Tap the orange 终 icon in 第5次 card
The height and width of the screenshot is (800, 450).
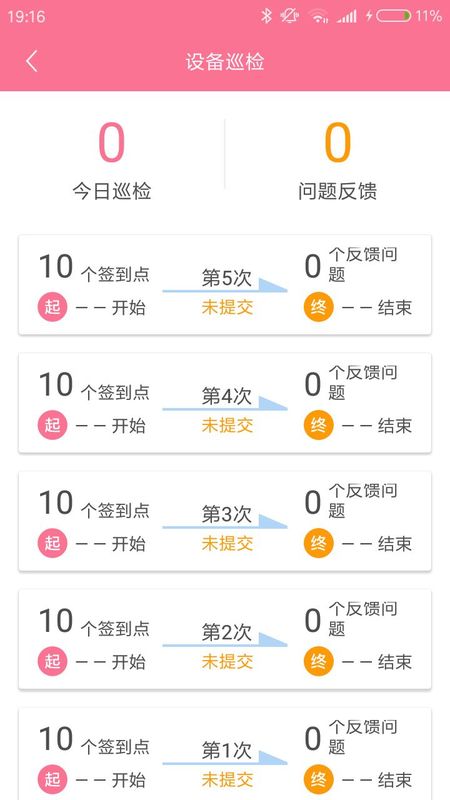point(318,307)
